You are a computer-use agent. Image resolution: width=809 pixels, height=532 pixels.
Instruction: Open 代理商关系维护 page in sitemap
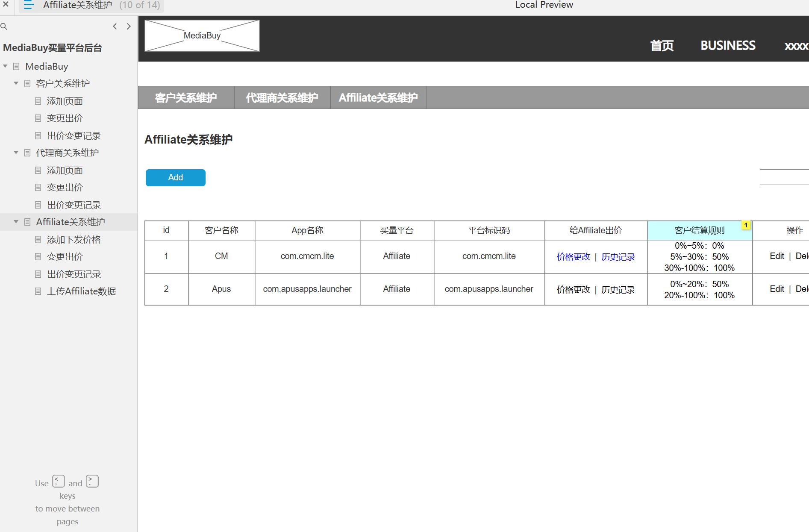pyautogui.click(x=67, y=153)
